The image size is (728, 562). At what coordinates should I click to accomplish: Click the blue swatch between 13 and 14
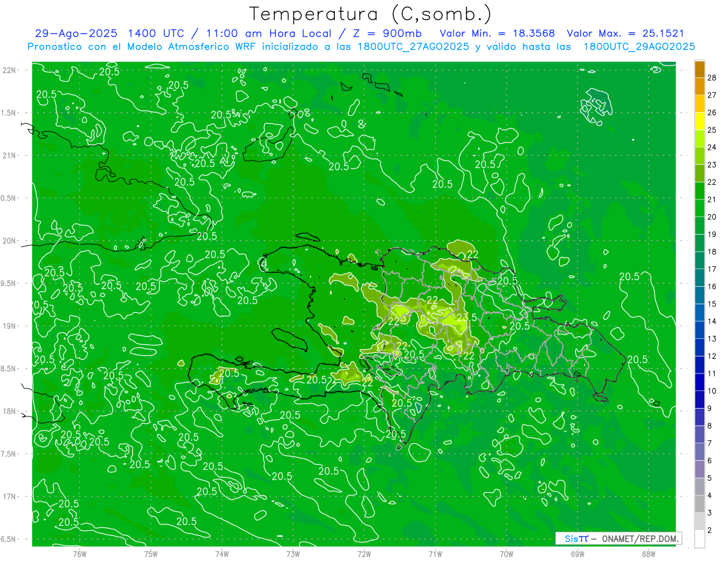coord(699,330)
